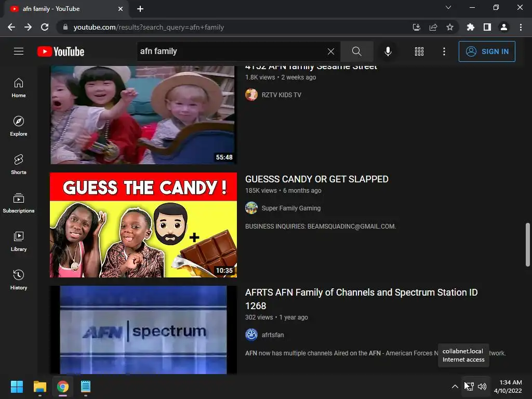Open the AFN spectrum video thumbnail

pos(143,330)
